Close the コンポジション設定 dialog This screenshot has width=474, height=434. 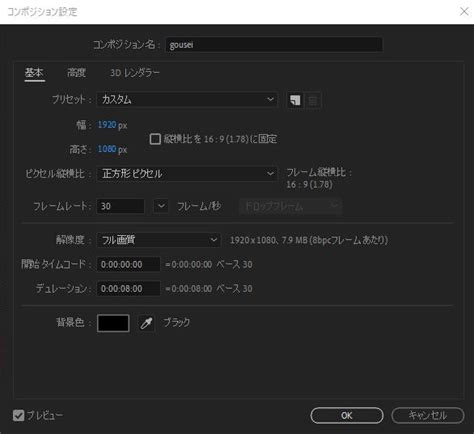[464, 12]
